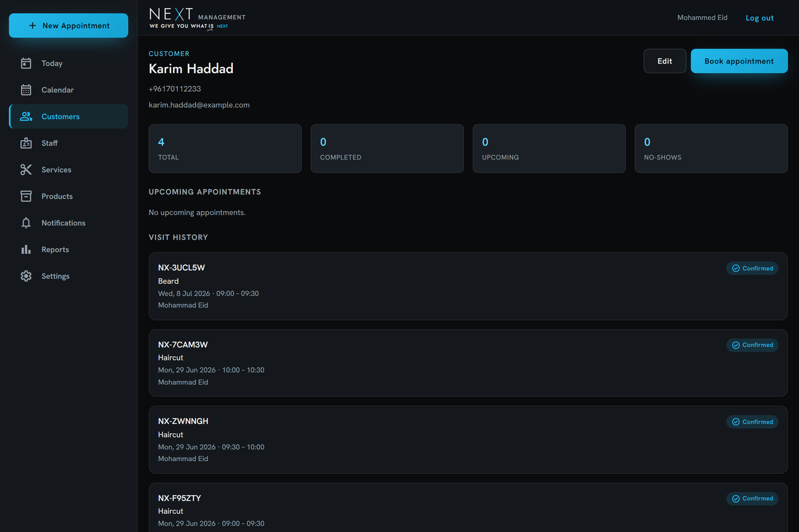Click the Calendar grid icon in sidebar
Screen dimensions: 799x532
click(x=26, y=90)
